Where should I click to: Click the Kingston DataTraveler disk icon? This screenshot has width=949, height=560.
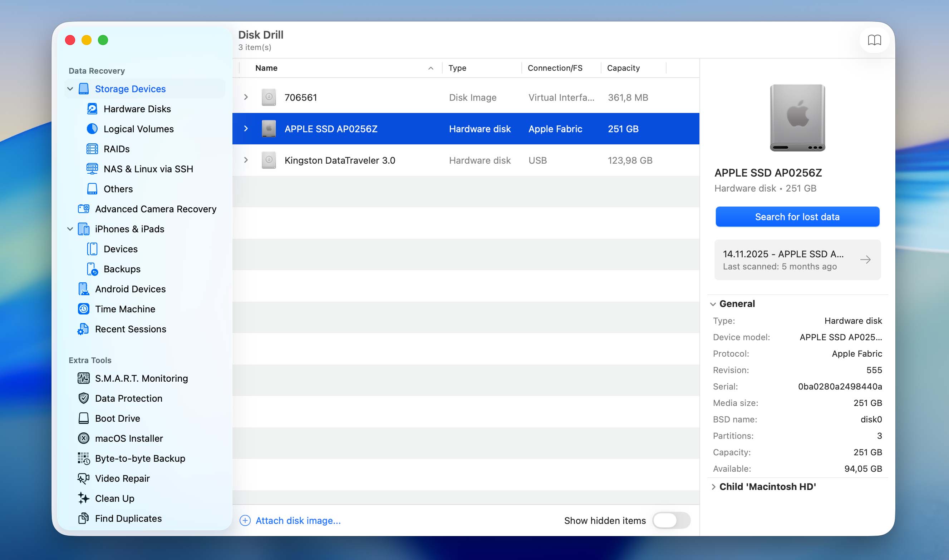tap(269, 160)
